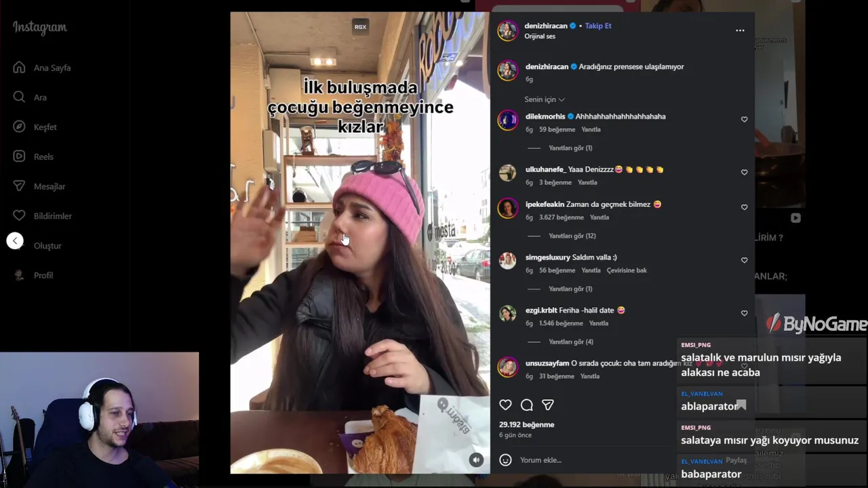Open denizhiracan profile picture in header
The width and height of the screenshot is (868, 488).
click(x=508, y=30)
